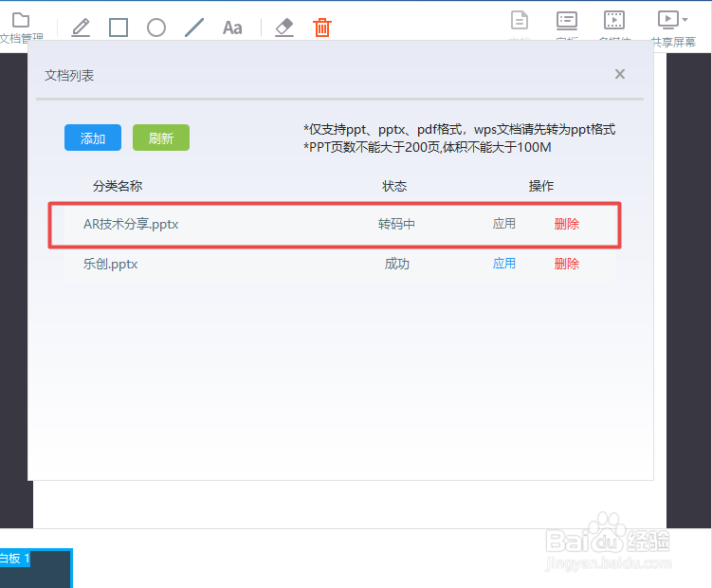Select the rectangle shape tool
Viewport: 712px width, 588px height.
[119, 28]
